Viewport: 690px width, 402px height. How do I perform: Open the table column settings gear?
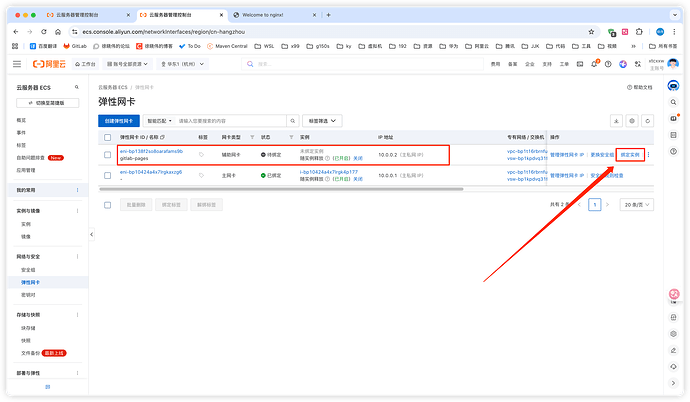tap(632, 120)
